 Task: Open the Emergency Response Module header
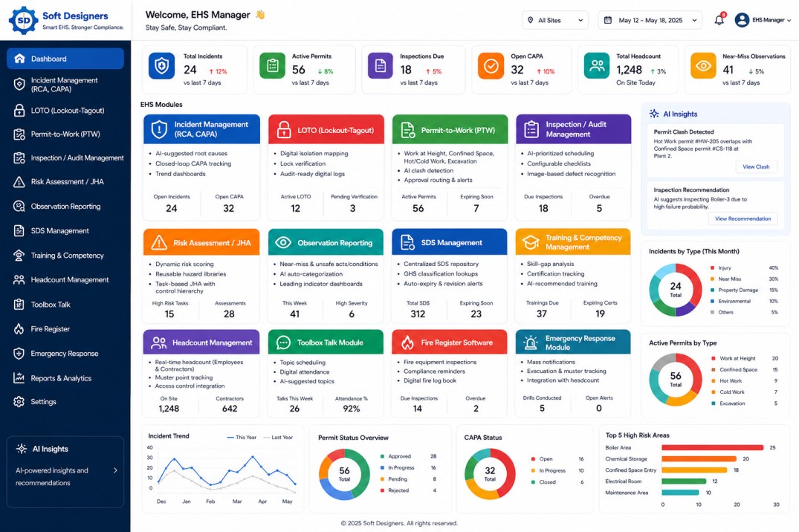coord(573,342)
